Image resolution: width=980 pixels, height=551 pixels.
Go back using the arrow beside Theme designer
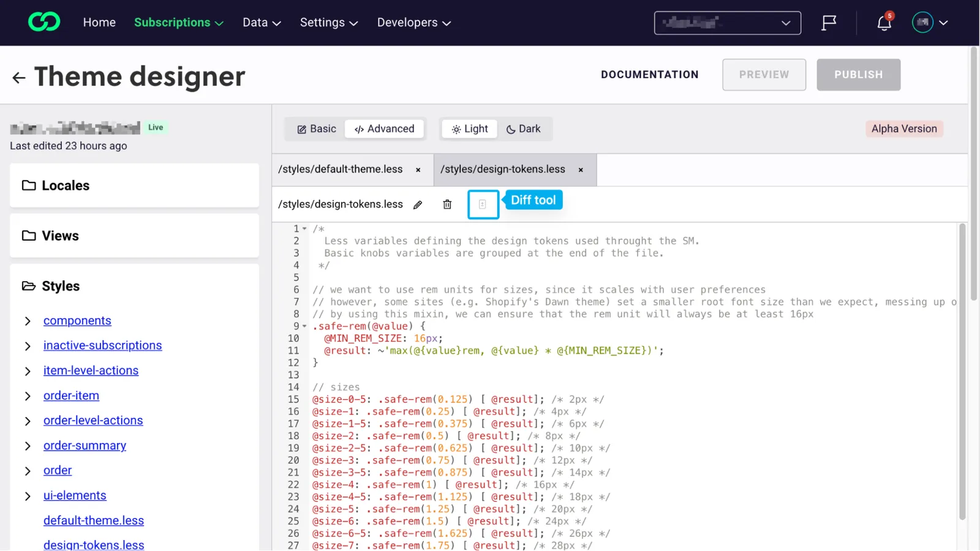pyautogui.click(x=19, y=78)
